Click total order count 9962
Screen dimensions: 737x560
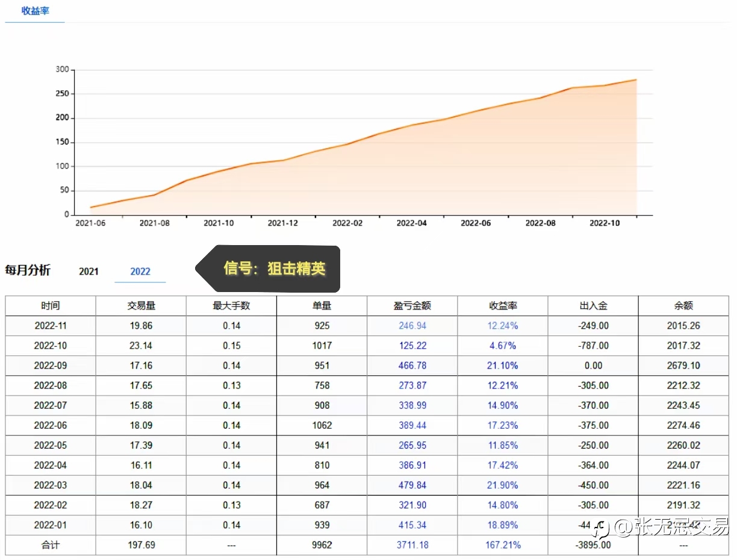click(322, 545)
